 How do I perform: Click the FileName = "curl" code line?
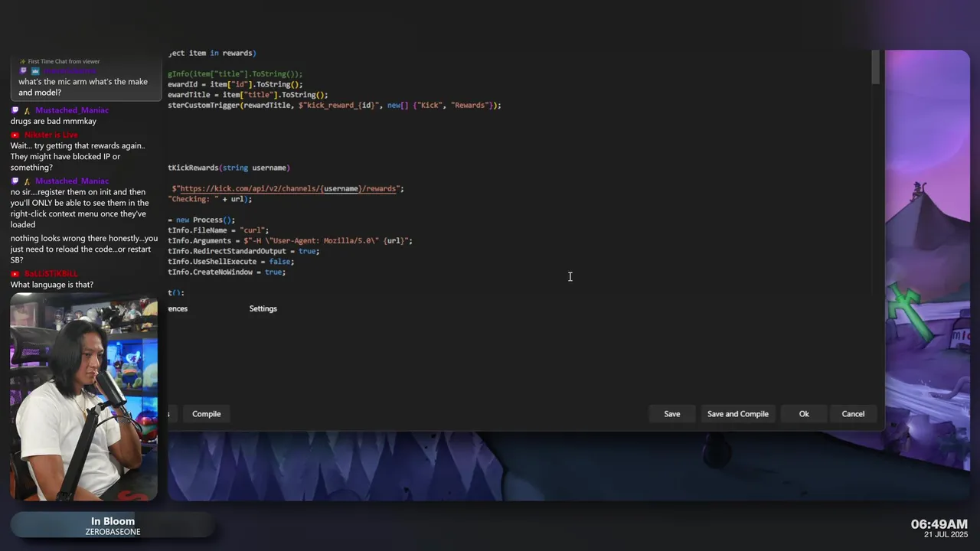pos(218,230)
